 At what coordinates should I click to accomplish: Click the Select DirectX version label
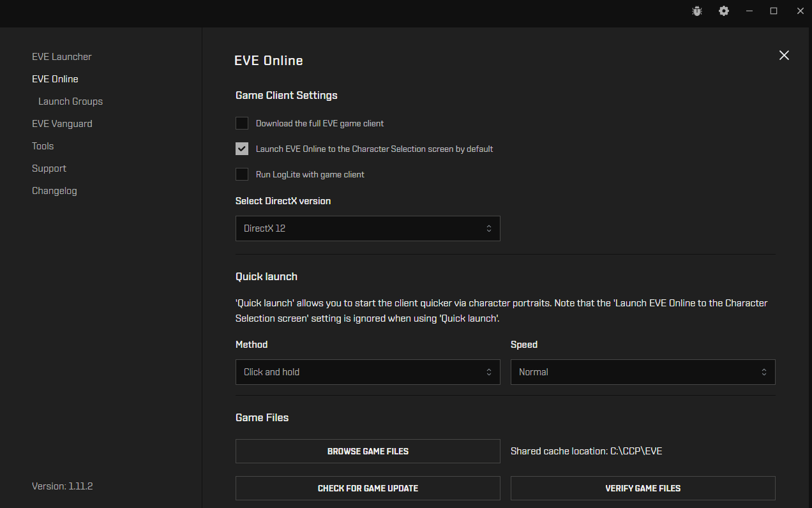[x=283, y=201]
